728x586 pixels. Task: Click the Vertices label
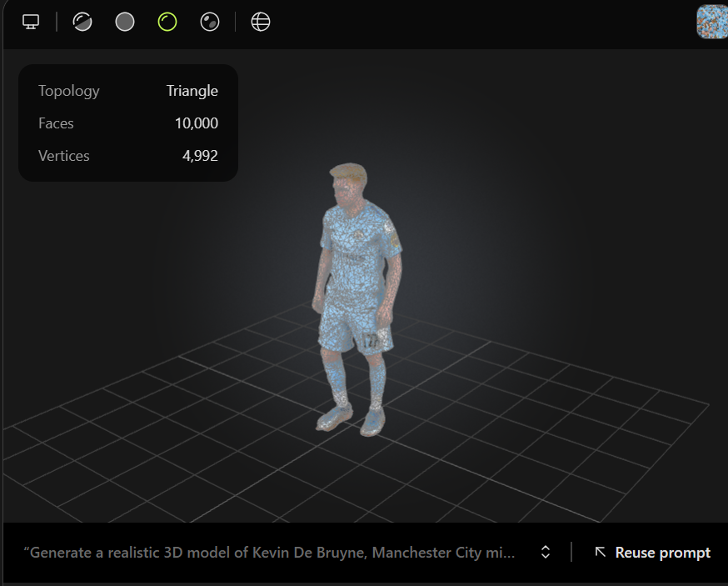coord(63,156)
